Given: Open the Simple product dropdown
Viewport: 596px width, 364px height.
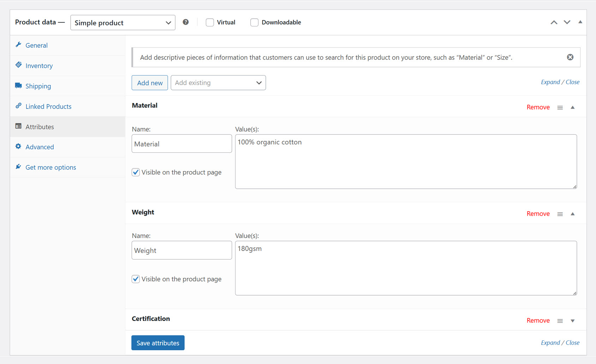Looking at the screenshot, I should tap(123, 23).
